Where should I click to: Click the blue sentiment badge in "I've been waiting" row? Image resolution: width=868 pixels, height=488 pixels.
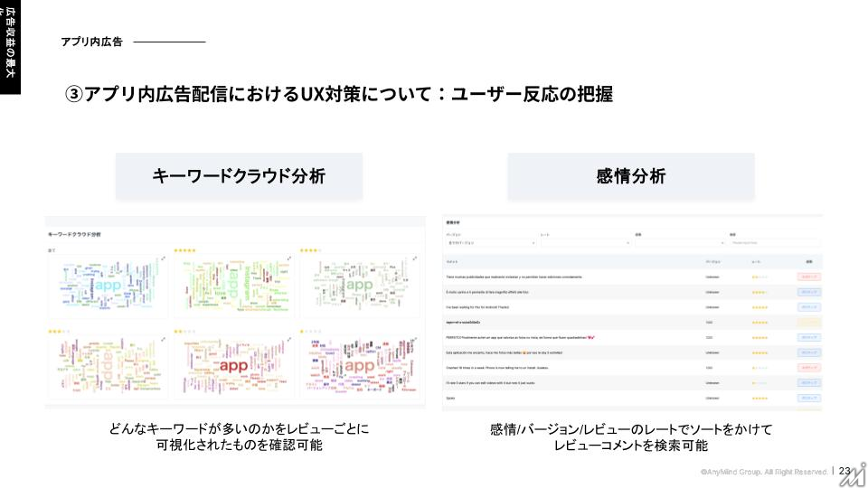pyautogui.click(x=808, y=307)
